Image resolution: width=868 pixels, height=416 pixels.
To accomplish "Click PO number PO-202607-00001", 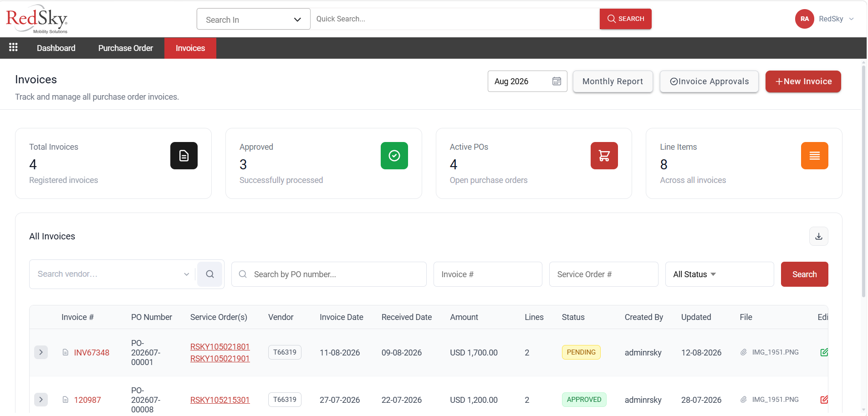I will (146, 353).
